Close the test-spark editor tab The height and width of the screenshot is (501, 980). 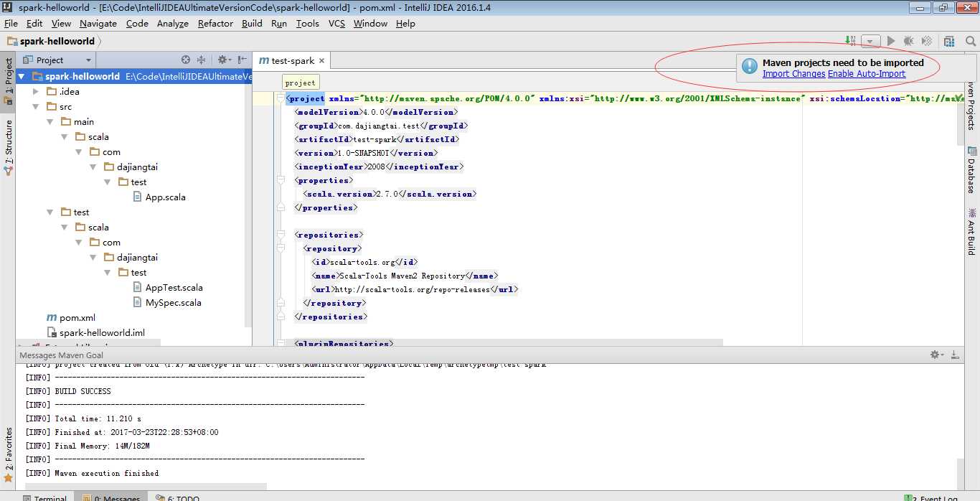pos(321,61)
